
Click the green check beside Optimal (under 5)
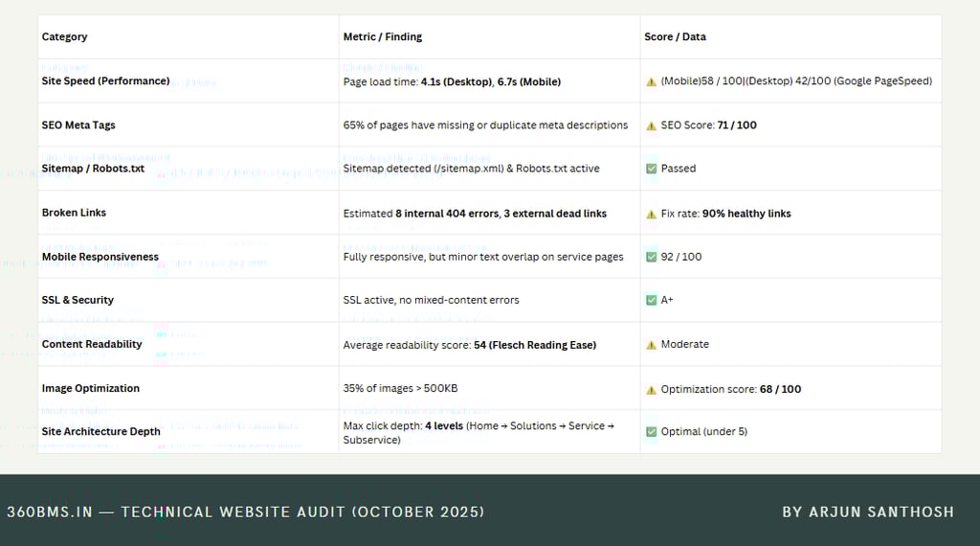click(651, 432)
